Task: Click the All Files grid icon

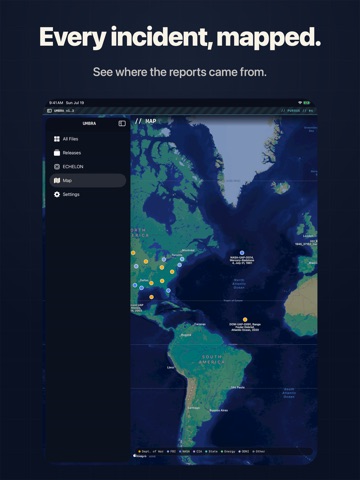Action: (x=57, y=139)
